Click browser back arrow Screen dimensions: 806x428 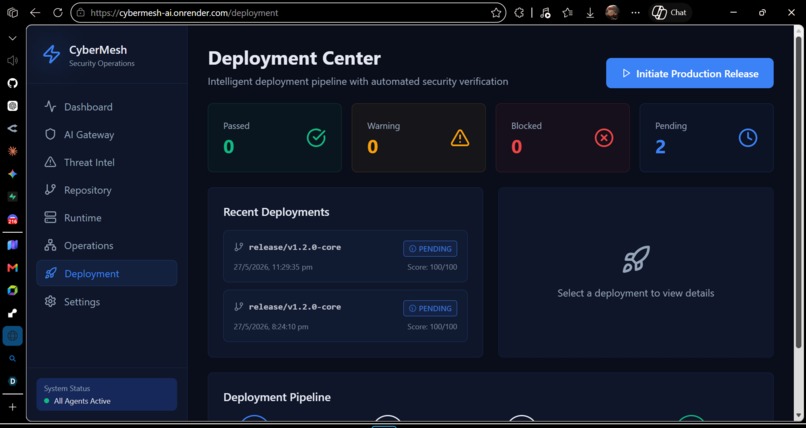(x=35, y=13)
